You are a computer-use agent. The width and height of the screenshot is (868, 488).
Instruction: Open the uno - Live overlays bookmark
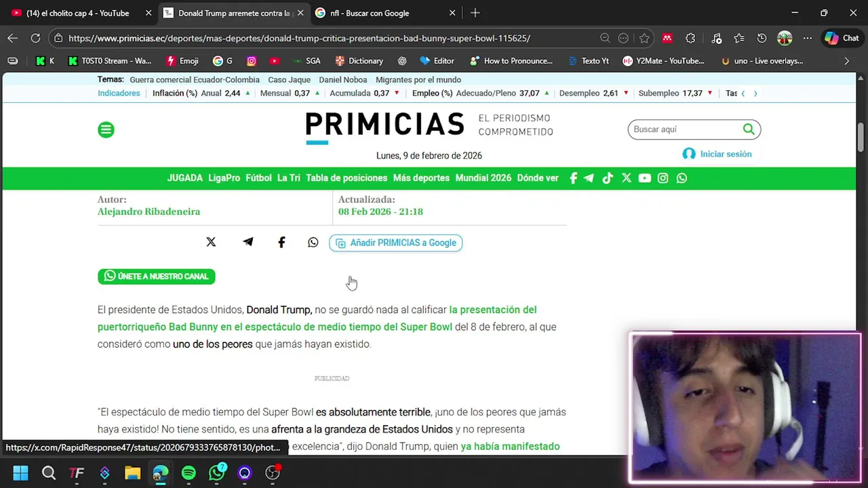coord(762,61)
